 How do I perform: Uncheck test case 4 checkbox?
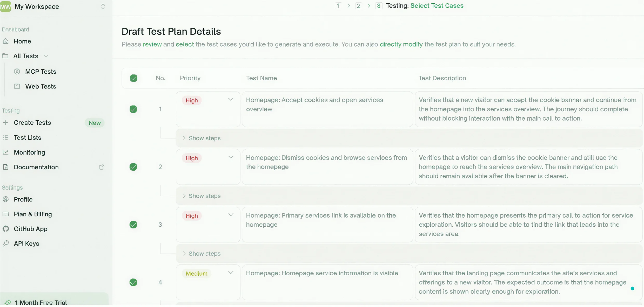(x=133, y=282)
